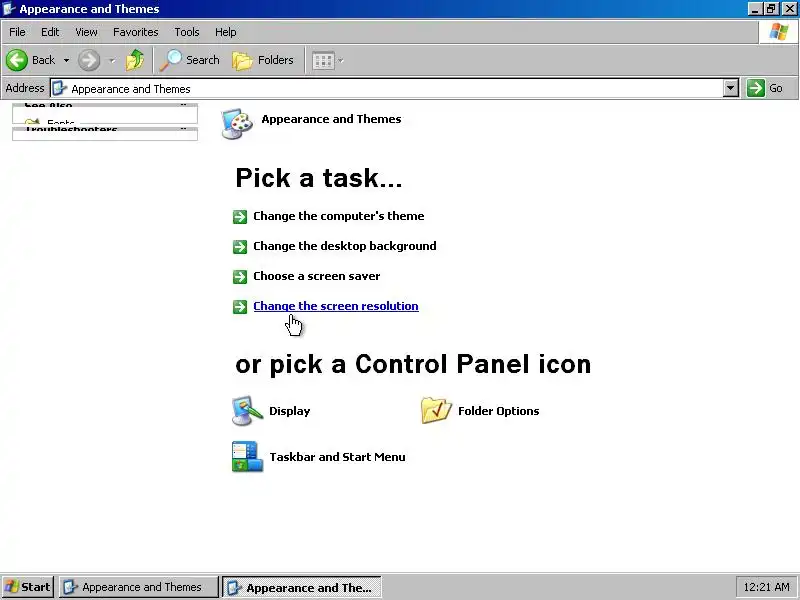This screenshot has width=800, height=600.
Task: Click the Search magnifier toolbar button
Action: pyautogui.click(x=189, y=60)
